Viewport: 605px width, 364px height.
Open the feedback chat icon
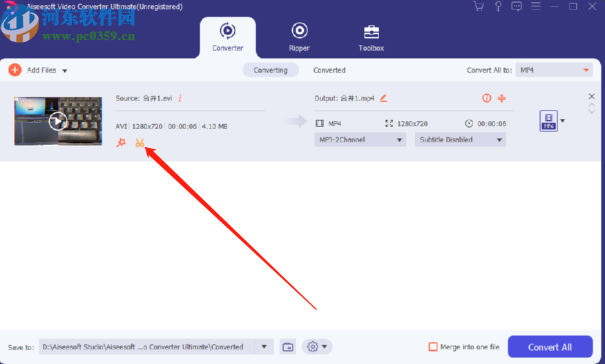pos(517,6)
